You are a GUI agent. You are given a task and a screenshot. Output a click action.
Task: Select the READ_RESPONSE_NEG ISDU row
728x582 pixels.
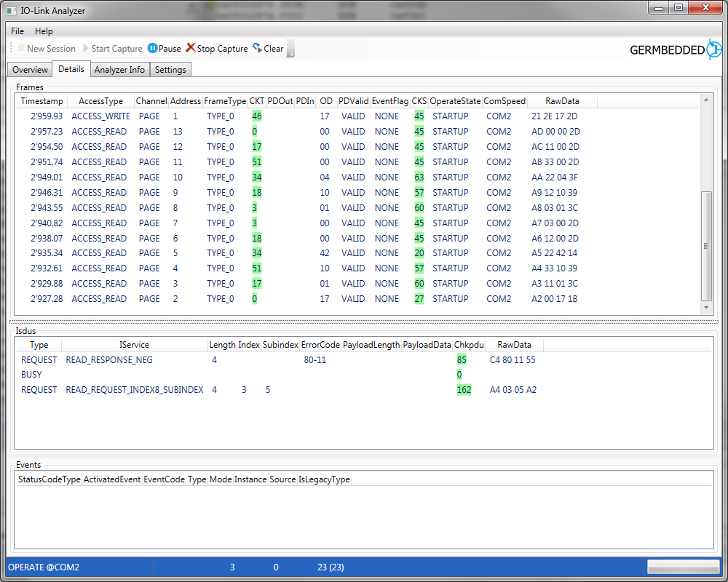coord(109,359)
